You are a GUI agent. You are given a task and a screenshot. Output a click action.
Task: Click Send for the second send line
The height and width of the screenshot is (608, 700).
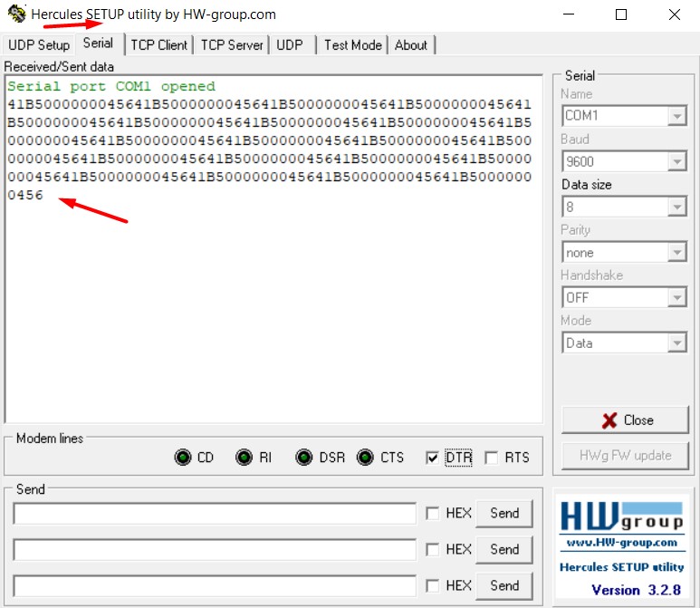(504, 549)
